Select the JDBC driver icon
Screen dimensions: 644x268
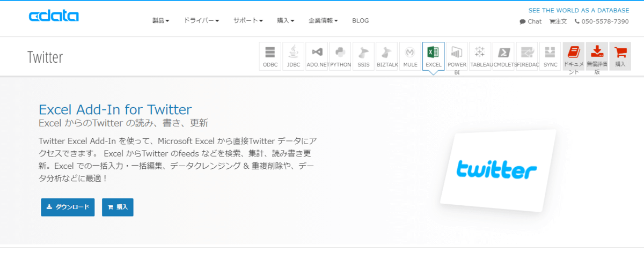click(x=294, y=56)
